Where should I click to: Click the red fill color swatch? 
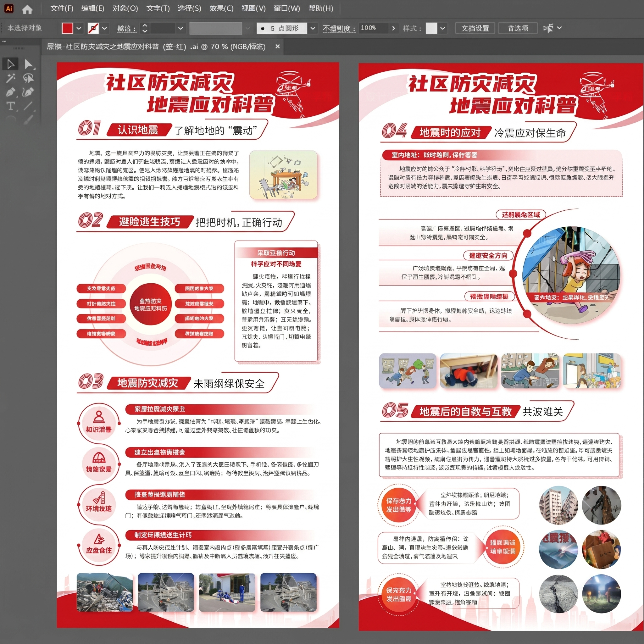68,28
